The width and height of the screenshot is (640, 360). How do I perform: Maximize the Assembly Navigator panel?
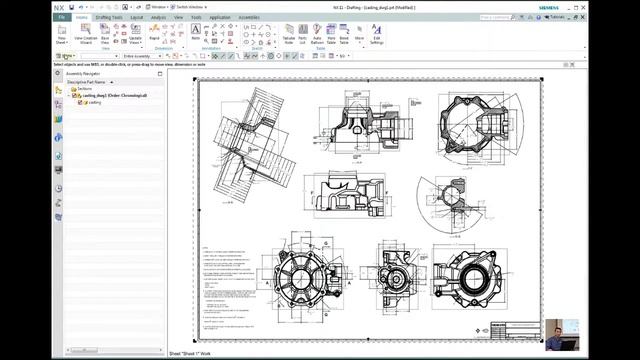[160, 74]
